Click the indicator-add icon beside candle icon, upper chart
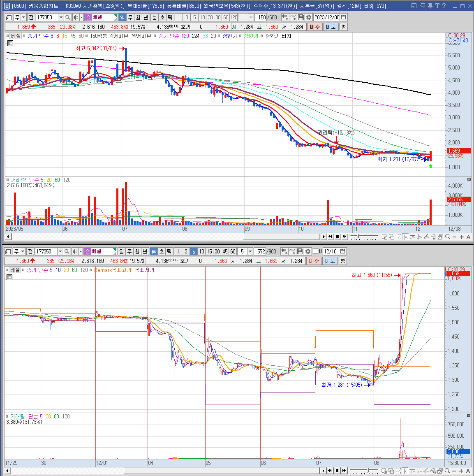474x476 pixels. (293, 18)
